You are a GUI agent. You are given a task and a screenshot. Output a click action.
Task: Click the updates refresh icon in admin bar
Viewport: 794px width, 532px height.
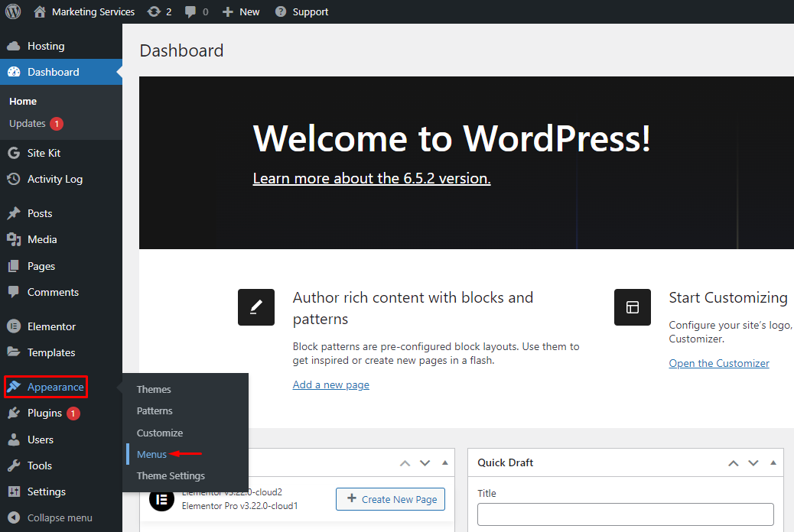(x=154, y=11)
